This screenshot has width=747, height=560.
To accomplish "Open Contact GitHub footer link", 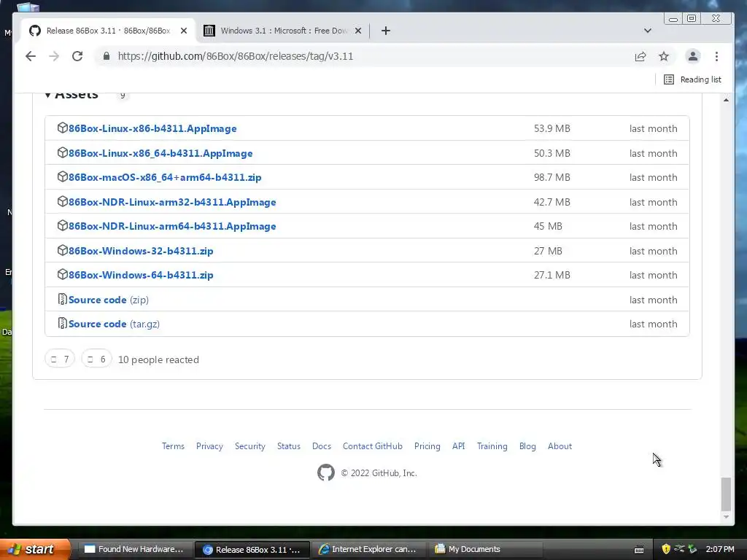I will pyautogui.click(x=373, y=446).
